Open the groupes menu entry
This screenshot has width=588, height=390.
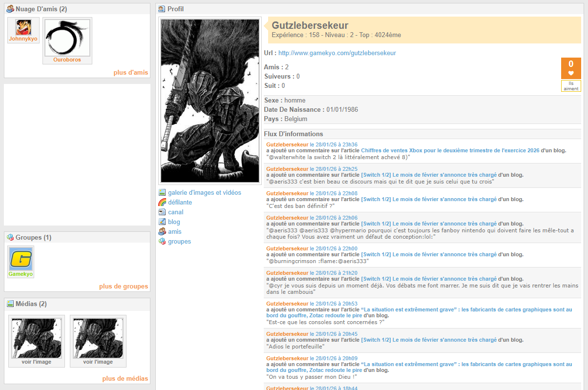pos(179,242)
